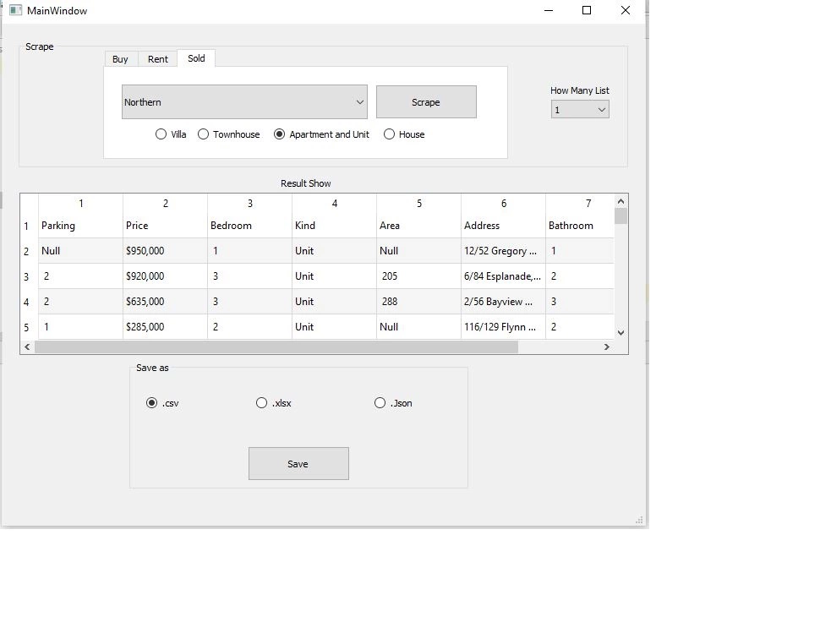Select the $950,000 price cell
The width and height of the screenshot is (820, 644).
pos(165,251)
